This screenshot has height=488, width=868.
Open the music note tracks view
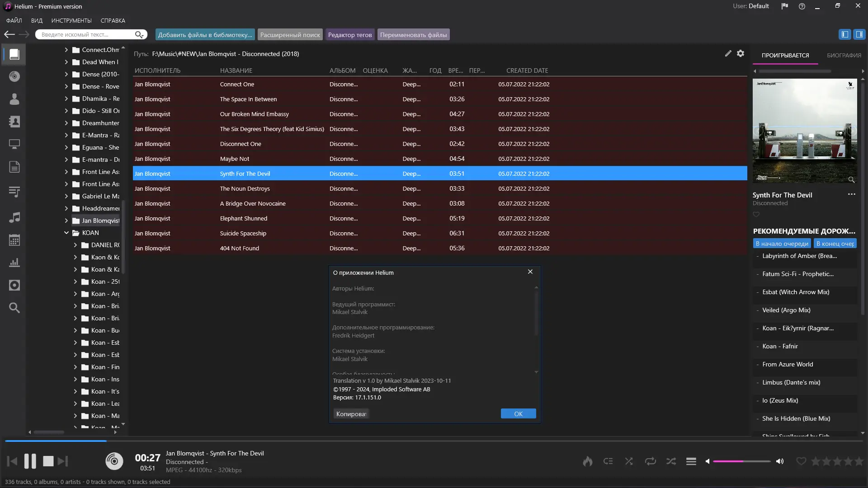pyautogui.click(x=14, y=217)
